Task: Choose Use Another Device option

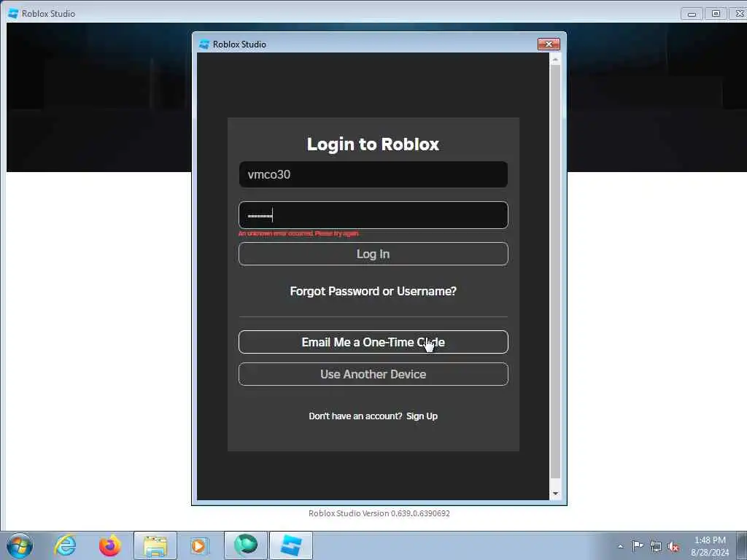Action: (x=373, y=374)
